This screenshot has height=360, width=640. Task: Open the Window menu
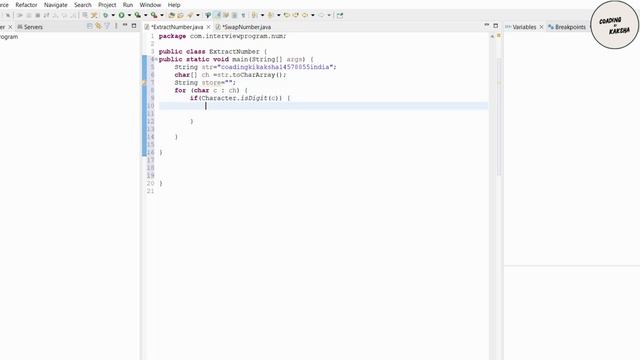click(x=150, y=5)
